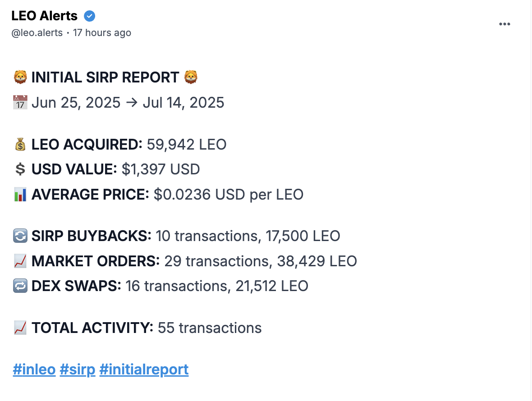Click the refresh arrows emoji beside SIRP BUYBACKS
The image size is (532, 401).
point(20,236)
